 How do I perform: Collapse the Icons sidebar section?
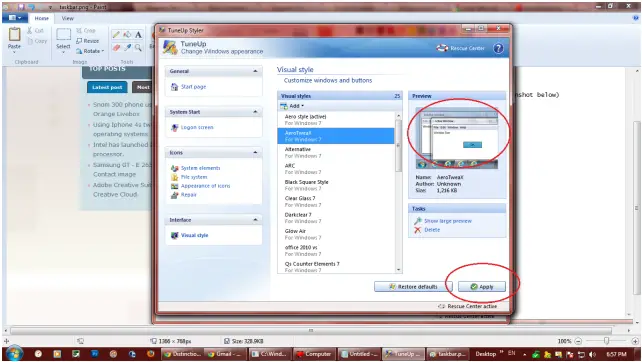pos(255,152)
